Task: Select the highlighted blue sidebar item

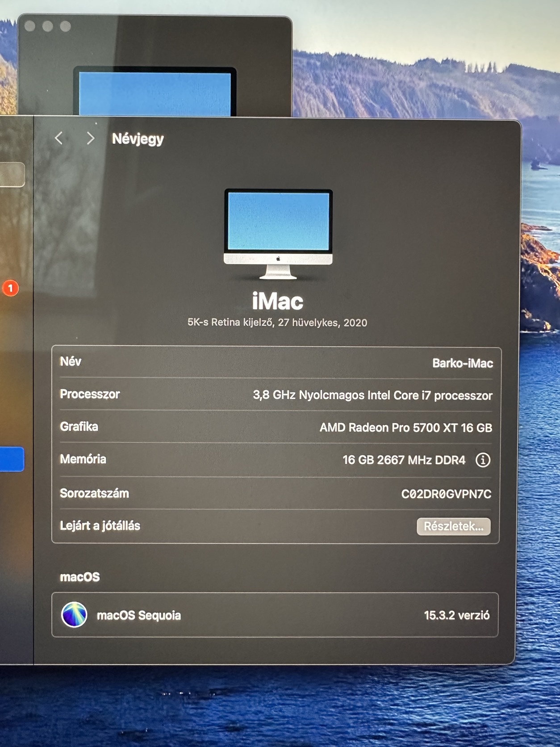Action: click(x=12, y=459)
